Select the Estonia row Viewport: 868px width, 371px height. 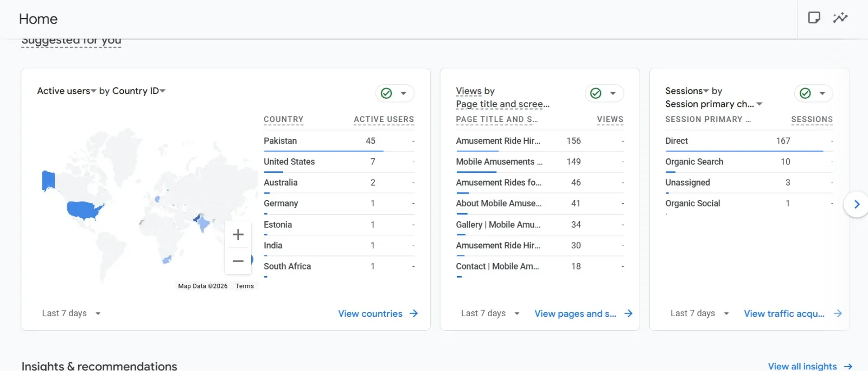tap(339, 225)
